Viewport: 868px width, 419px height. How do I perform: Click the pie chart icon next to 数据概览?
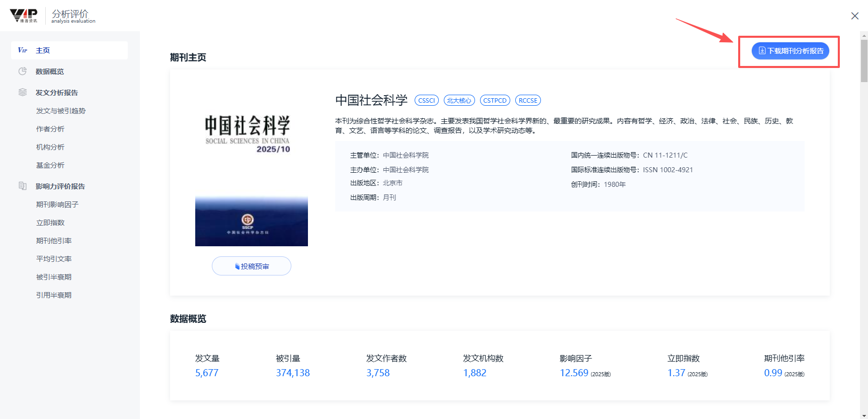click(x=23, y=72)
